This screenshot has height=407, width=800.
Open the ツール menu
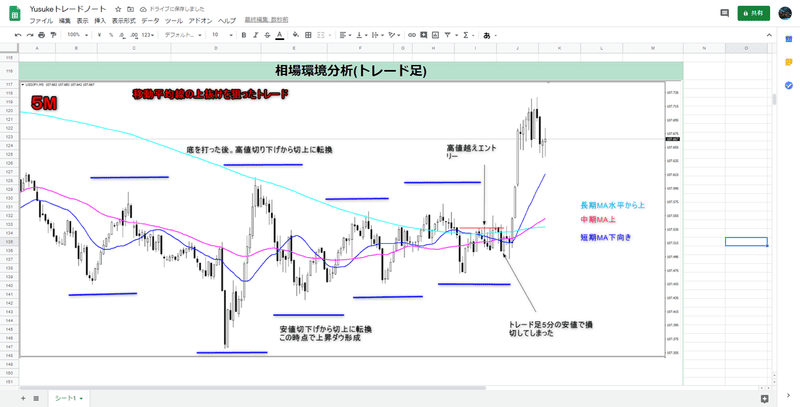[x=173, y=21]
